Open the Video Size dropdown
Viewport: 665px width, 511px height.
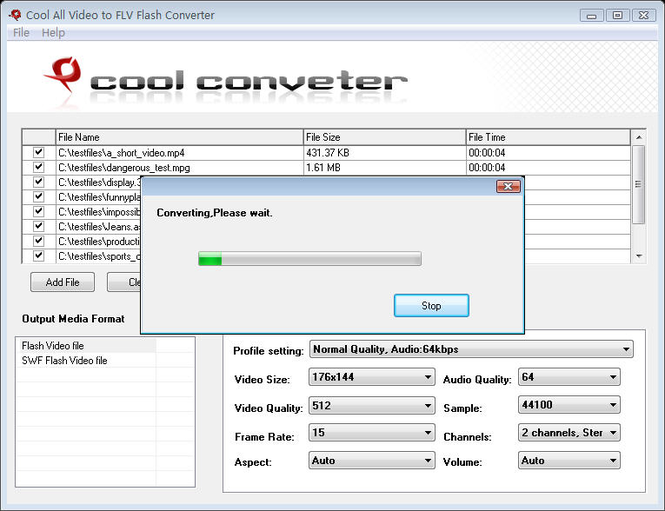[372, 377]
